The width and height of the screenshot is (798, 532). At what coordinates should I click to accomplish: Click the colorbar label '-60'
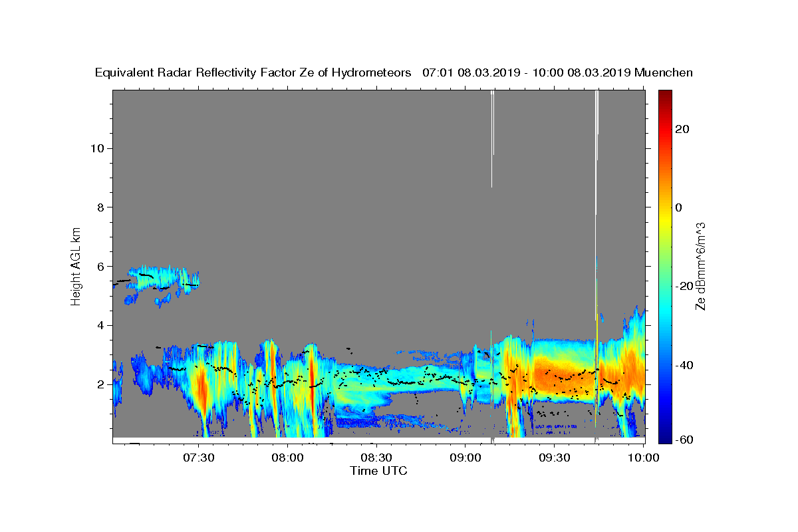(685, 440)
